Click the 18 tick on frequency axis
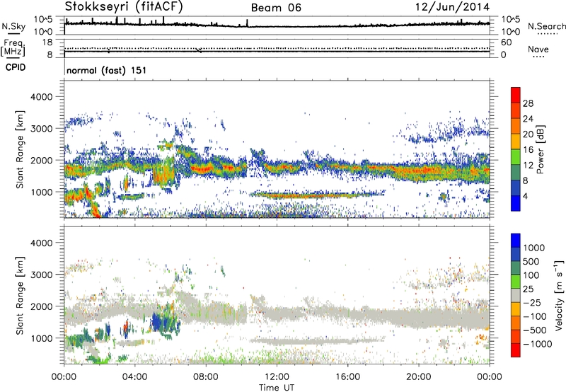Screen dimensions: 566x392 pyautogui.click(x=47, y=42)
